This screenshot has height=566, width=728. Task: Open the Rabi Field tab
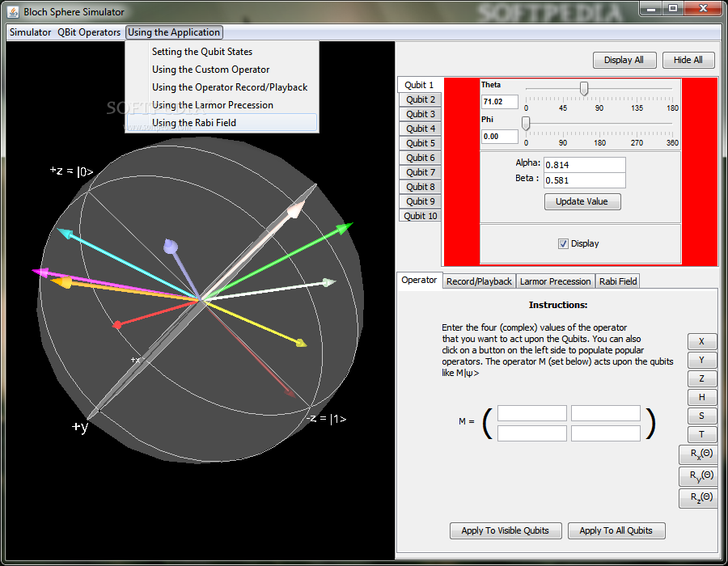tap(618, 281)
